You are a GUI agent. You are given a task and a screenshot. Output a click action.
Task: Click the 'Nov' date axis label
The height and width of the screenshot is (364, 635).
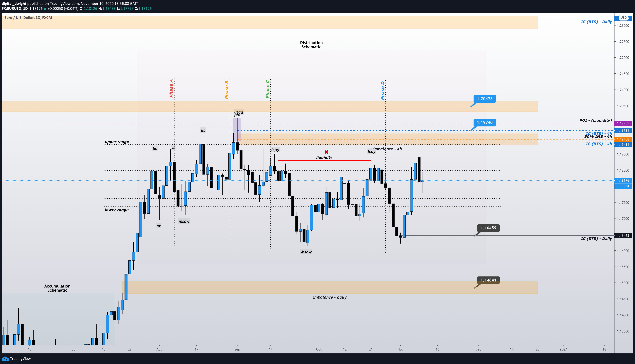coord(400,349)
